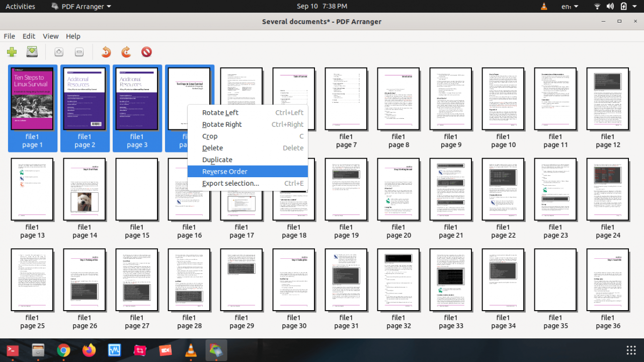Launch Firefox from the dock
Image resolution: width=644 pixels, height=362 pixels.
click(89, 350)
